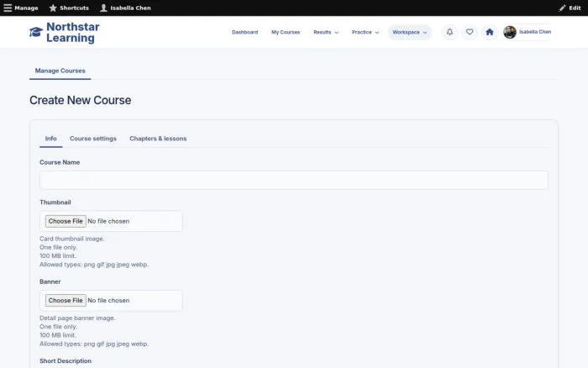The image size is (588, 368).
Task: Click the Manage toolbar label
Action: click(x=26, y=8)
